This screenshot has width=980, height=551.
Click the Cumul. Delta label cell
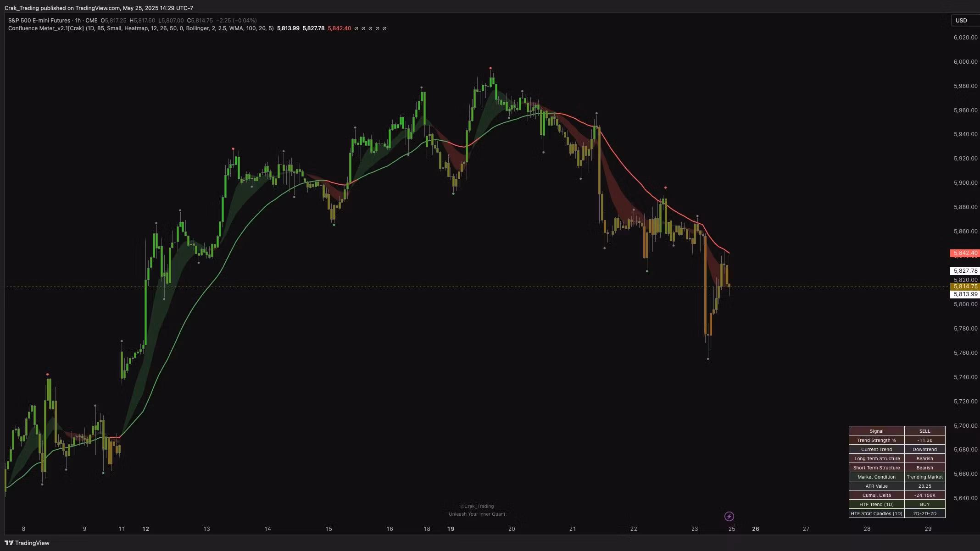(876, 495)
